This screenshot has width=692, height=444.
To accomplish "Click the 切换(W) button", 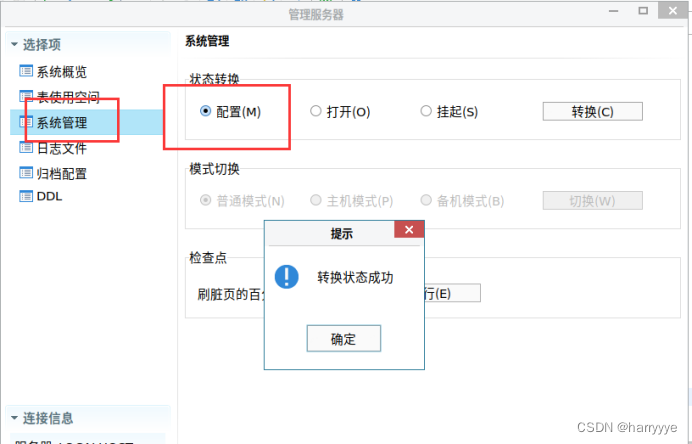I will 592,201.
